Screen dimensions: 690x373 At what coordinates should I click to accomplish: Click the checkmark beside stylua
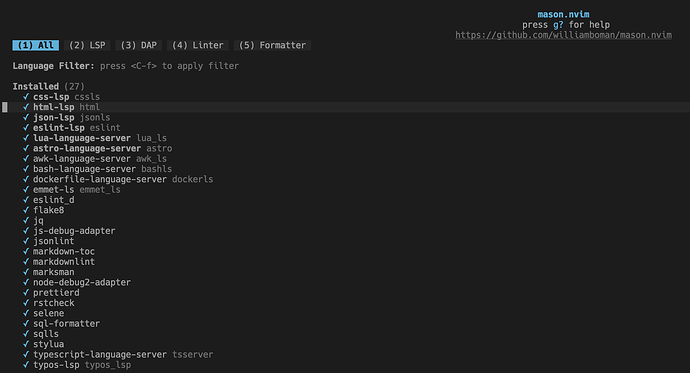point(26,344)
